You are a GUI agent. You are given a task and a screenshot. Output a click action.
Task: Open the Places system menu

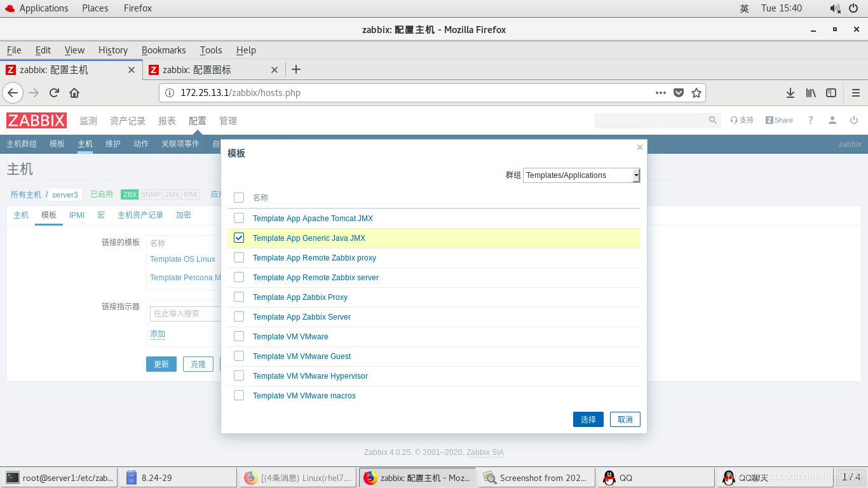95,8
